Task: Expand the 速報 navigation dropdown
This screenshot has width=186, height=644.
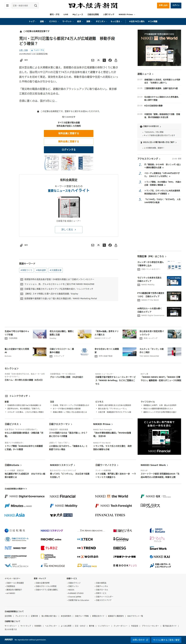Action: click(43, 21)
